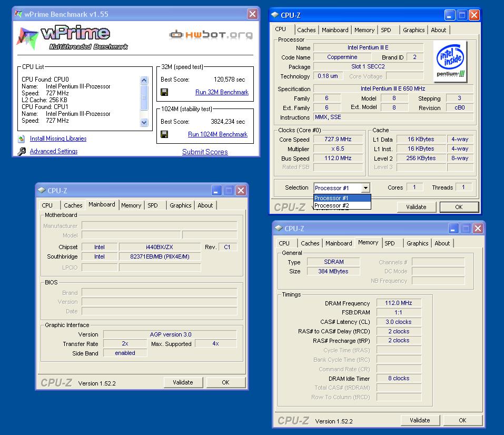Close the CPU-Z Memory window
Image resolution: width=504 pixels, height=435 pixels.
pyautogui.click(x=478, y=228)
